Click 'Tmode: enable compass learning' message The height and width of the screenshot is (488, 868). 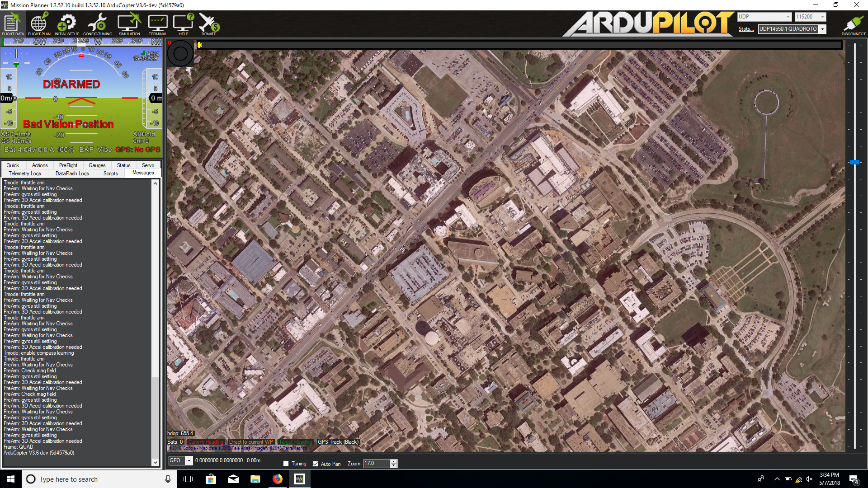click(39, 353)
